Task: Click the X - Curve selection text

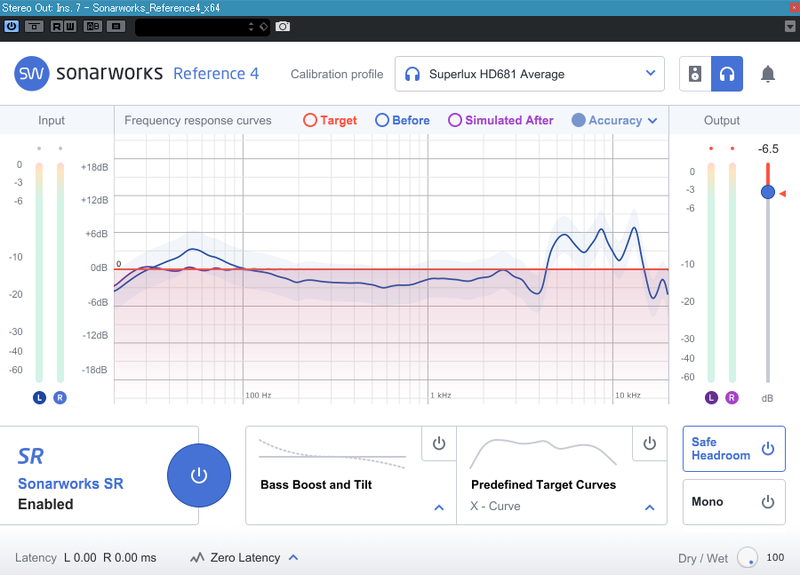Action: pyautogui.click(x=495, y=506)
